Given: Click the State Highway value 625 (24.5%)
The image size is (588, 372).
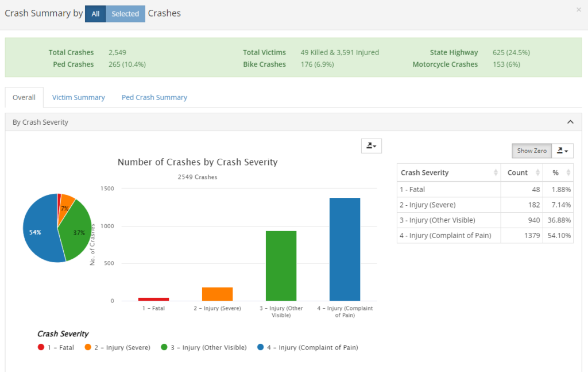Looking at the screenshot, I should pyautogui.click(x=511, y=52).
